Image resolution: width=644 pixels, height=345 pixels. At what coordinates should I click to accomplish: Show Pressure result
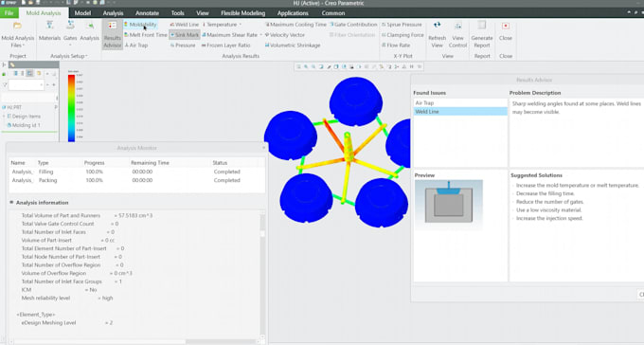coord(183,45)
